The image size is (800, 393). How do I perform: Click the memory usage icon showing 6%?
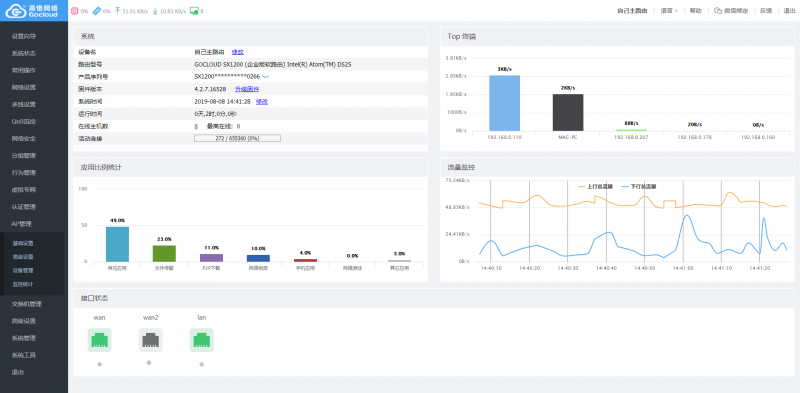[x=96, y=11]
